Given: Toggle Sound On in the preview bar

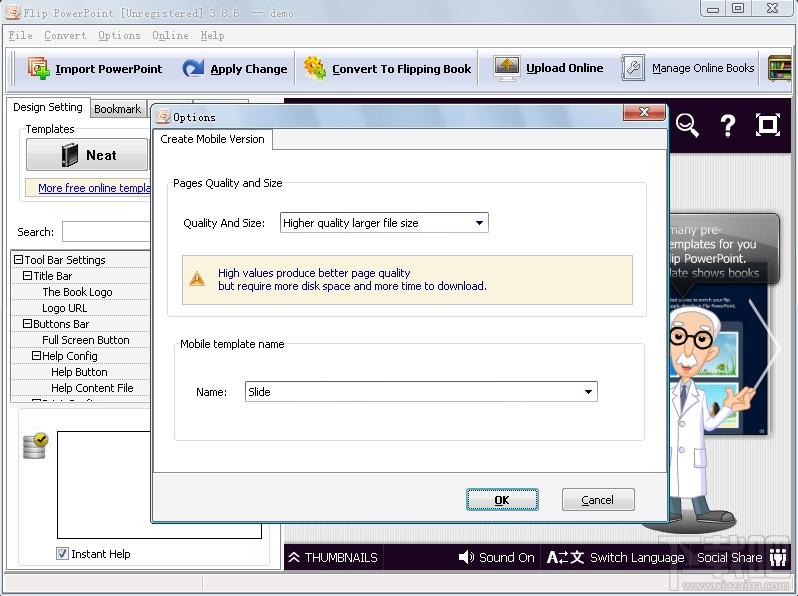Looking at the screenshot, I should point(496,557).
